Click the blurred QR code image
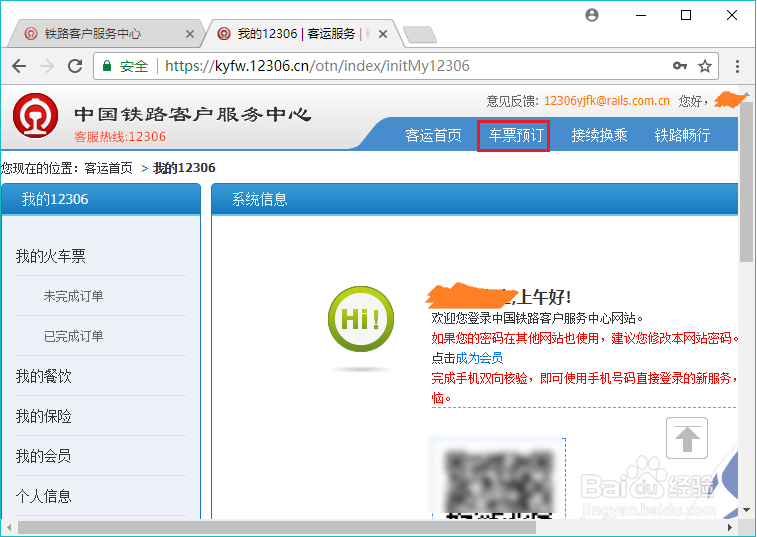Image resolution: width=757 pixels, height=537 pixels. (x=497, y=478)
